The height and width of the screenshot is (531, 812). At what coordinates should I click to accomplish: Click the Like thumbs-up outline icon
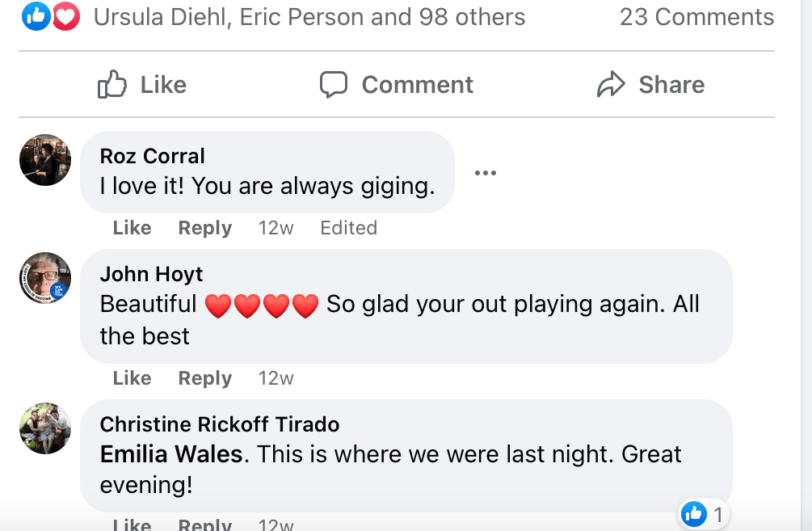pos(112,85)
